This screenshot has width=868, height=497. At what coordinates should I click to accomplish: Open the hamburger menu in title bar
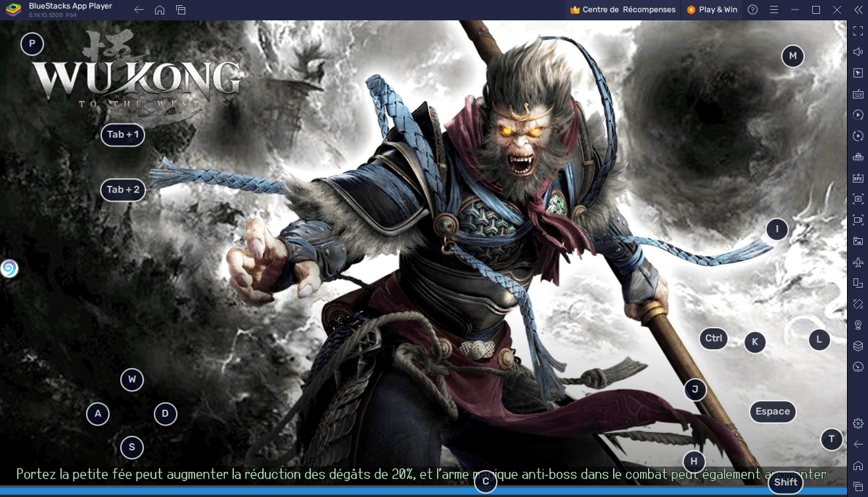[x=774, y=10]
